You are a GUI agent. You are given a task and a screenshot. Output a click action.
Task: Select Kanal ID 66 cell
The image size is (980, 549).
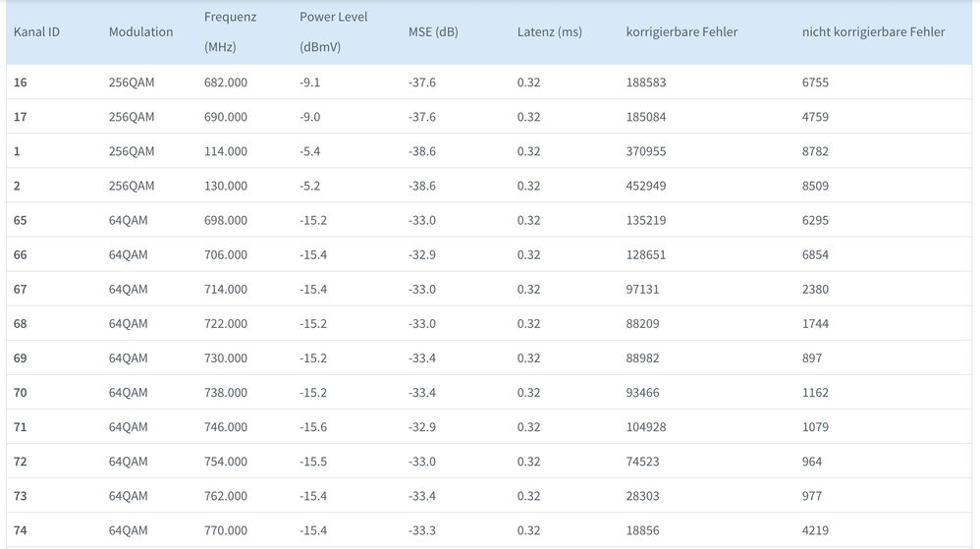coord(20,254)
